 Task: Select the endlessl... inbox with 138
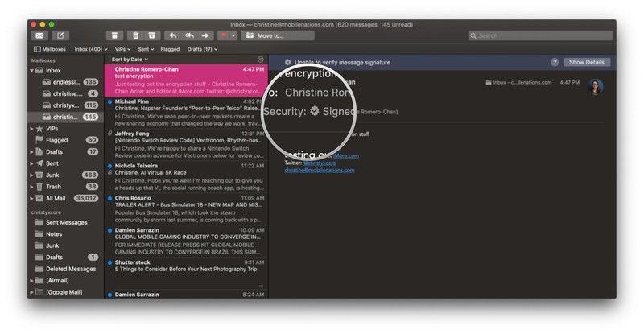coord(66,82)
